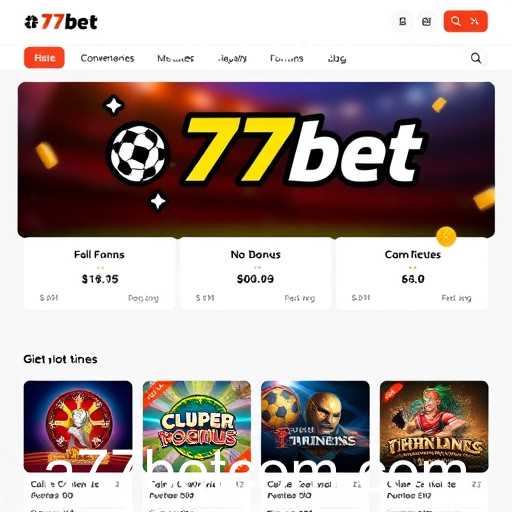Select the orange Rete tab

44,58
